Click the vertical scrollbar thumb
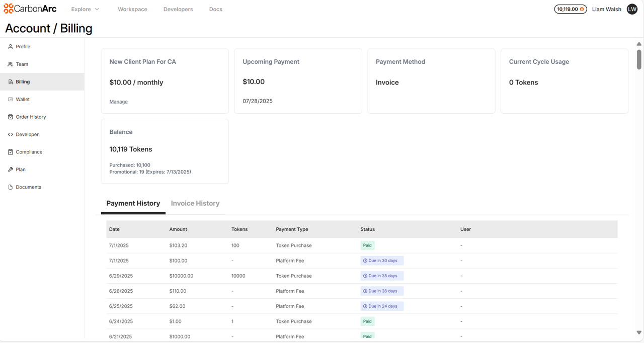Viewport: 644px width, 343px height. pyautogui.click(x=639, y=59)
